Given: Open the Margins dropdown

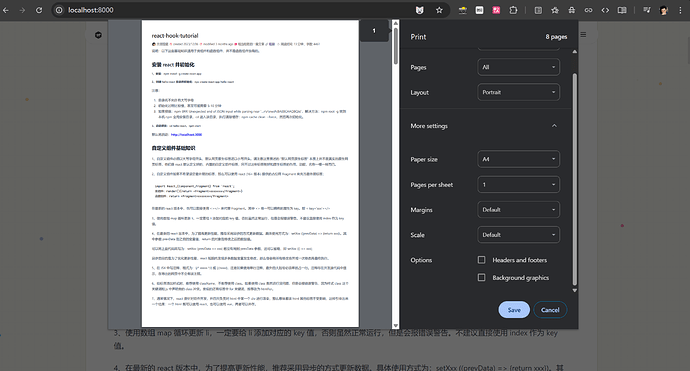Looking at the screenshot, I should 518,209.
